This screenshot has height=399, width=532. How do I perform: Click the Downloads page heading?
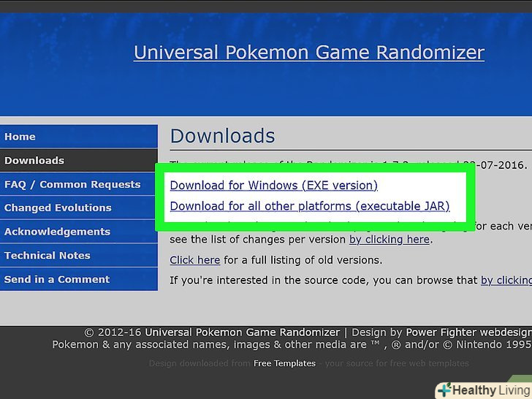(x=223, y=136)
